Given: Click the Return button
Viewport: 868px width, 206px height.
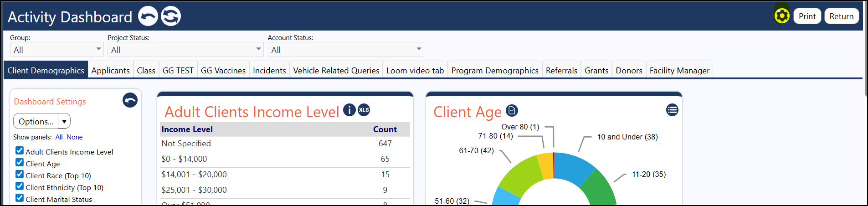Looking at the screenshot, I should (842, 16).
